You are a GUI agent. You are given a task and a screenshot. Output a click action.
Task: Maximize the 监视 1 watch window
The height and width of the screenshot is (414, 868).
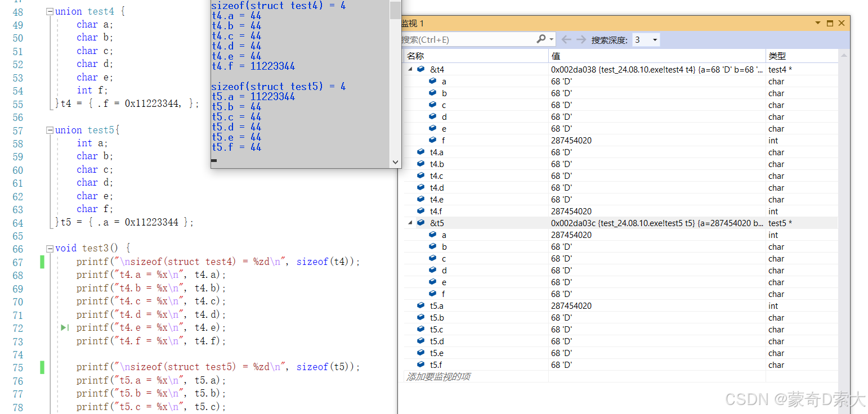point(830,23)
